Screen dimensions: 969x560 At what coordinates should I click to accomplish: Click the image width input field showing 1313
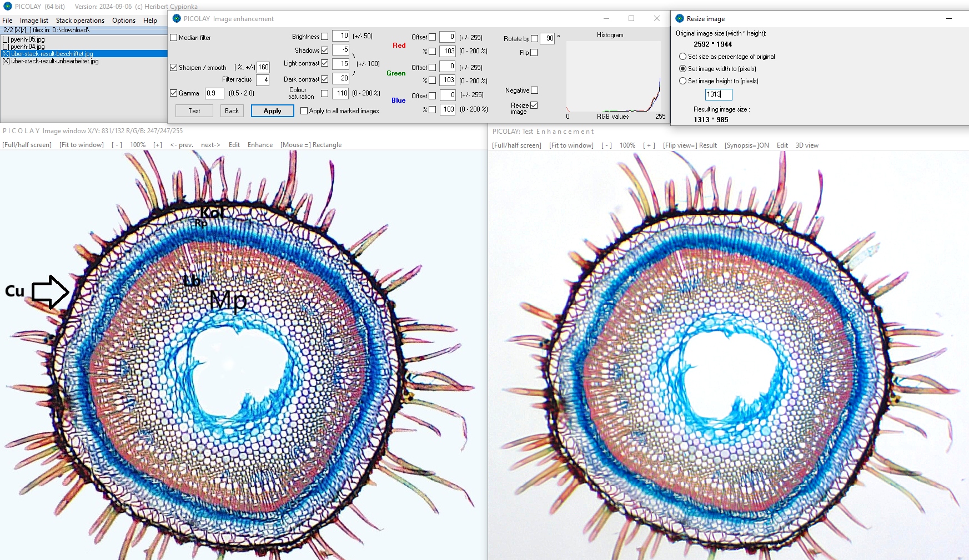coord(718,94)
